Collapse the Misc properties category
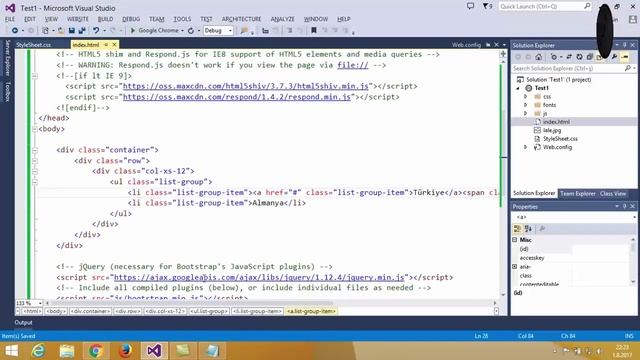Viewport: 640px width, 360px height. [x=515, y=240]
